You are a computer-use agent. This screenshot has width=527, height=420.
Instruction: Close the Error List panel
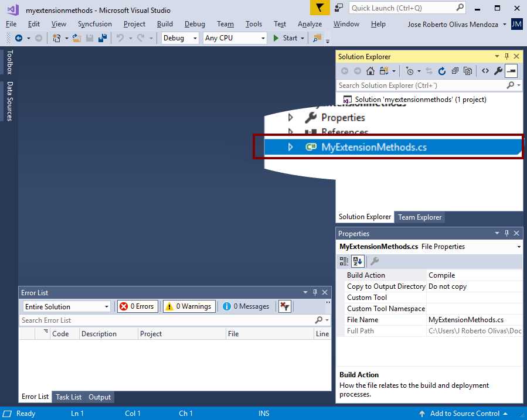coord(325,292)
